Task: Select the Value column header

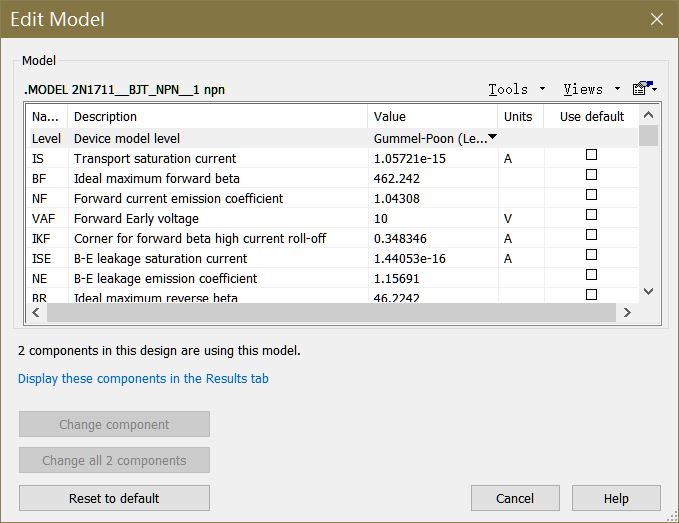Action: (x=433, y=116)
